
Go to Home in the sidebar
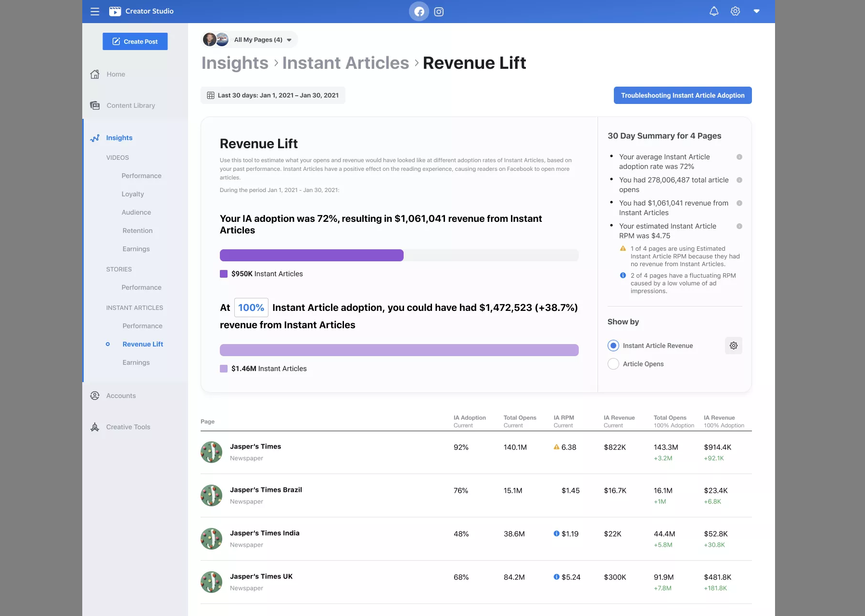(x=115, y=74)
